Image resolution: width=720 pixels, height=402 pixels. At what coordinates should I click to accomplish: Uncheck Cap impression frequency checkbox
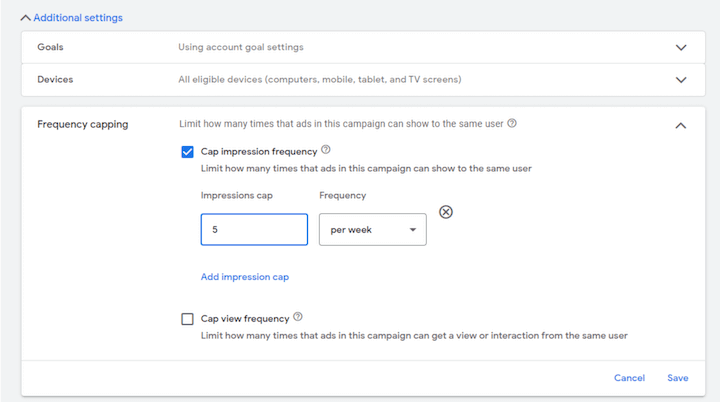click(187, 152)
